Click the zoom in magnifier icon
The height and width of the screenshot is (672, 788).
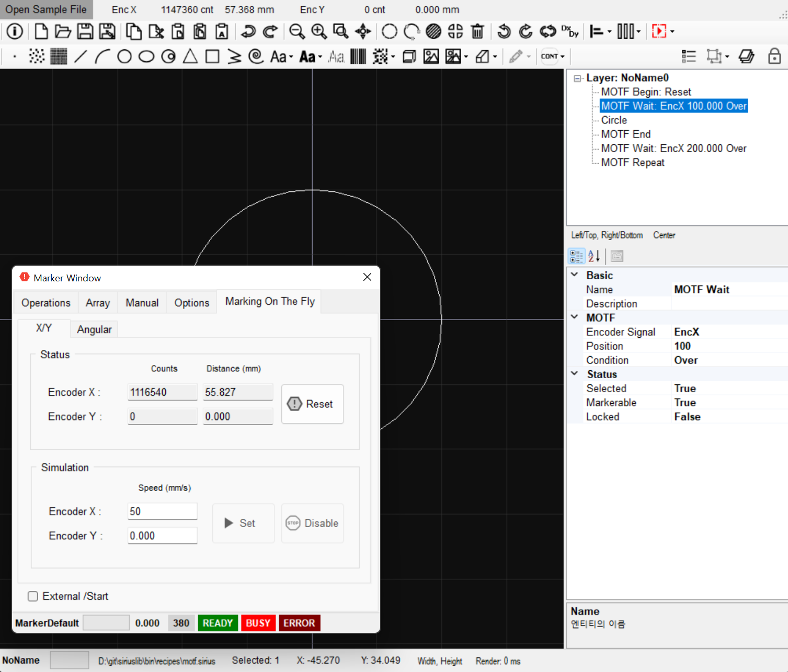319,31
